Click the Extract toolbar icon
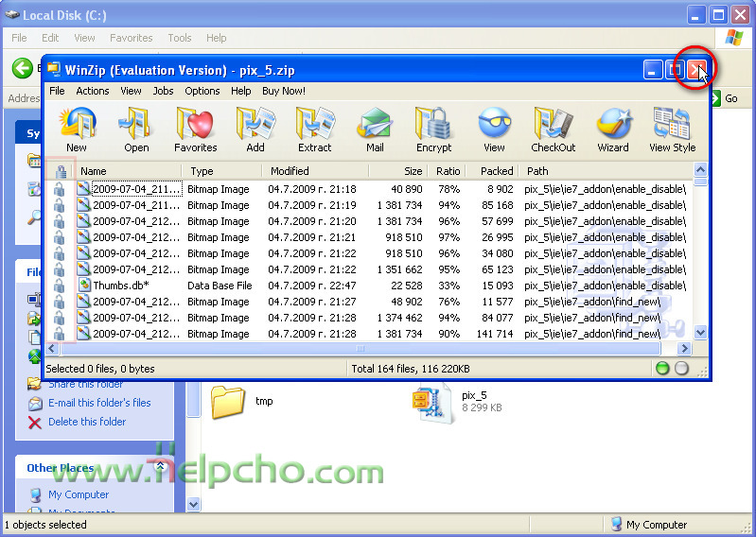Image resolution: width=756 pixels, height=537 pixels. [x=315, y=123]
